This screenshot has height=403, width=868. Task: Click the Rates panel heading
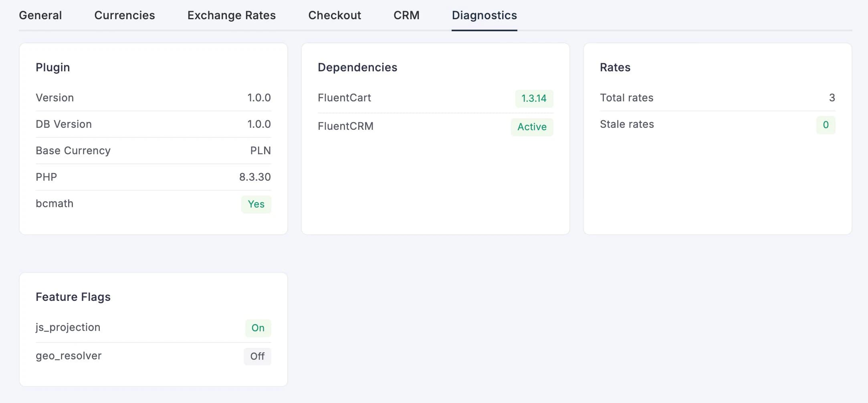click(615, 67)
